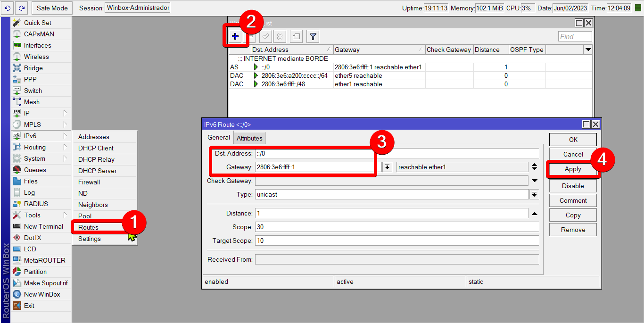The height and width of the screenshot is (323, 644).
Task: Copy the route using the Copy button
Action: pyautogui.click(x=572, y=215)
